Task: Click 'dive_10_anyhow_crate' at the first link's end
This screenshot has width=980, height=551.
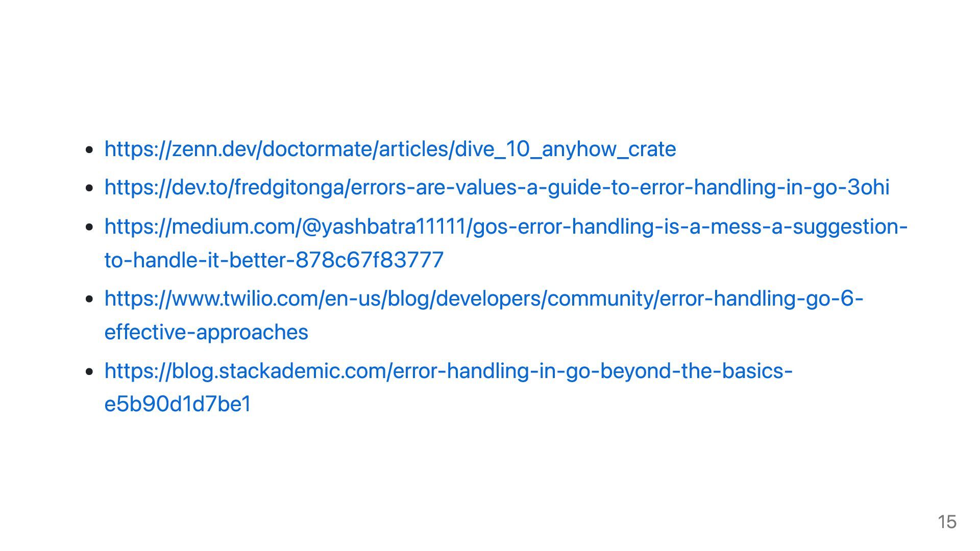Action: [x=565, y=149]
